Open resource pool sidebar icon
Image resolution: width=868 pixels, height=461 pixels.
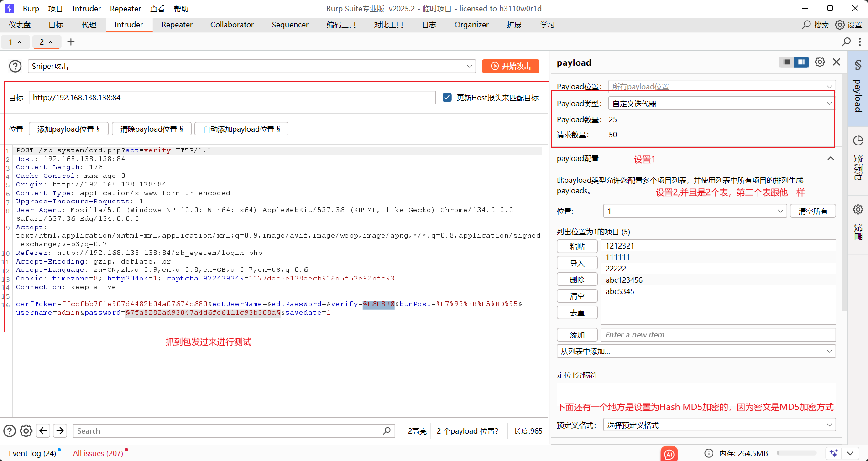[858, 140]
